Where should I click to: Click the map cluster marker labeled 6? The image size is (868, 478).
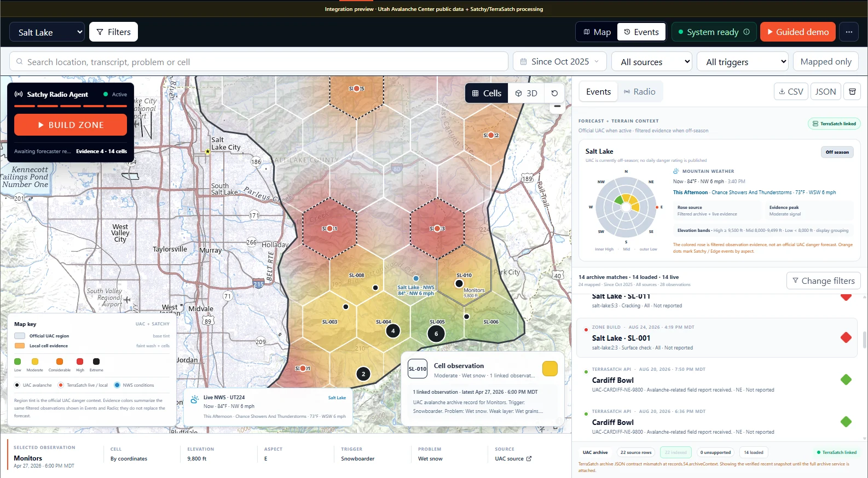(x=436, y=334)
